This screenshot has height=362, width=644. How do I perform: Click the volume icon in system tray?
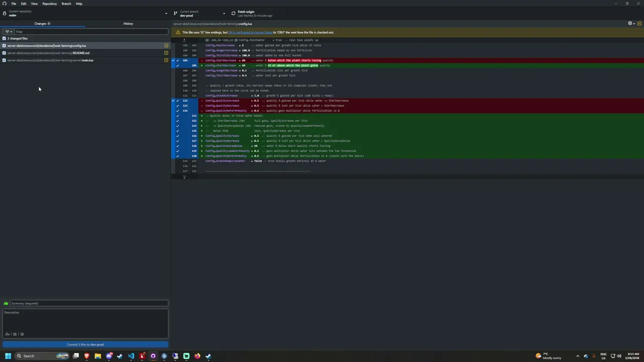(619, 356)
